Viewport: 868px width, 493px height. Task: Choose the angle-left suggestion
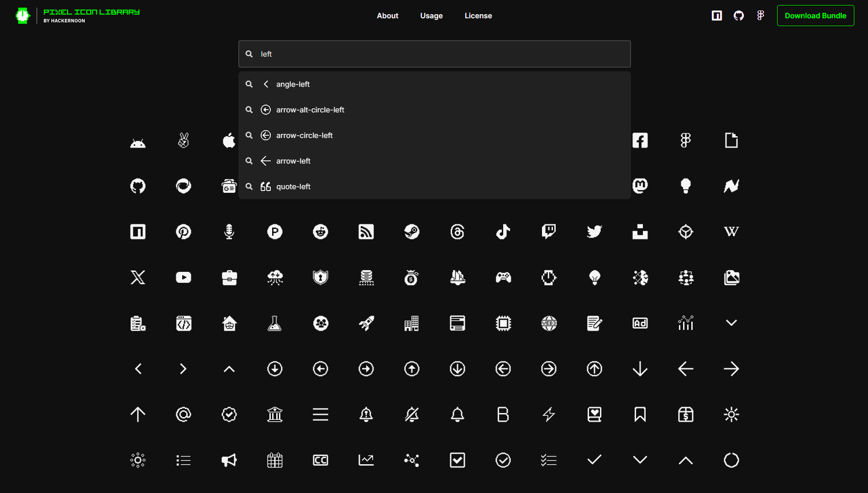pyautogui.click(x=435, y=84)
